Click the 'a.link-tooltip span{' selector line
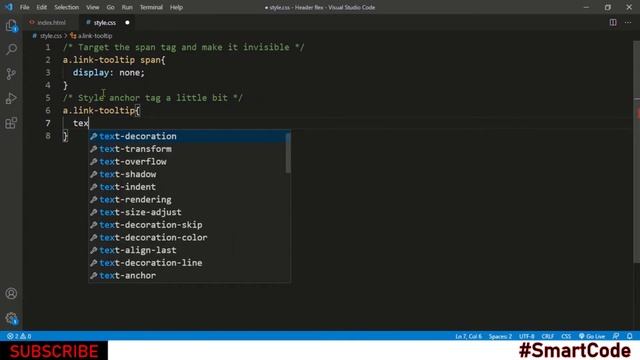 point(114,60)
